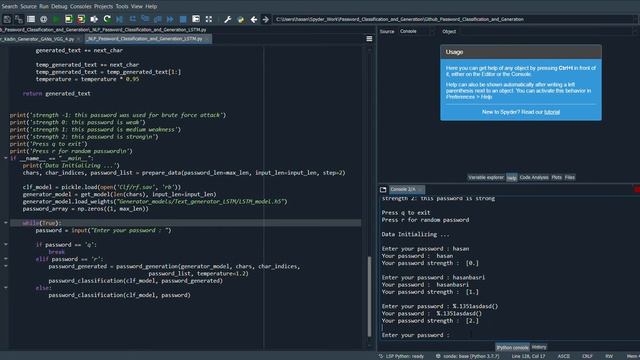Open the Spyder tutorial link
This screenshot has width=640, height=360.
552,112
